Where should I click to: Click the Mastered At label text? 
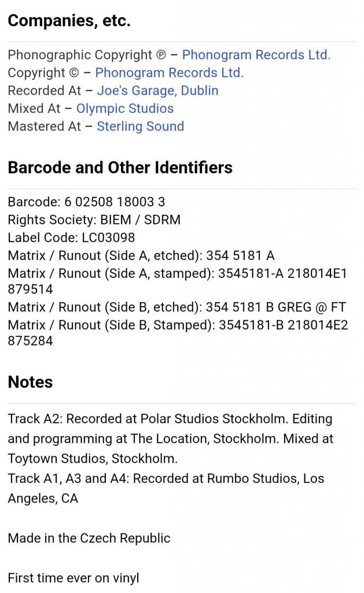[44, 126]
